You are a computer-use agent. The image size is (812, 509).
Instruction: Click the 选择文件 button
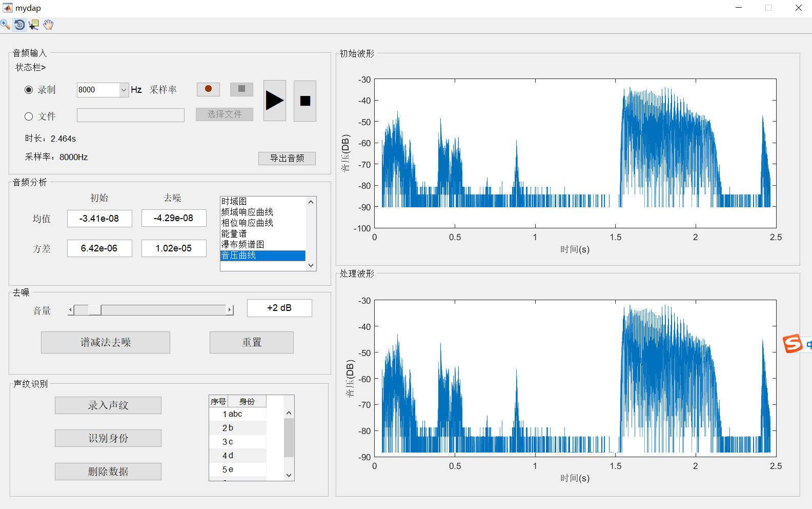tap(225, 114)
